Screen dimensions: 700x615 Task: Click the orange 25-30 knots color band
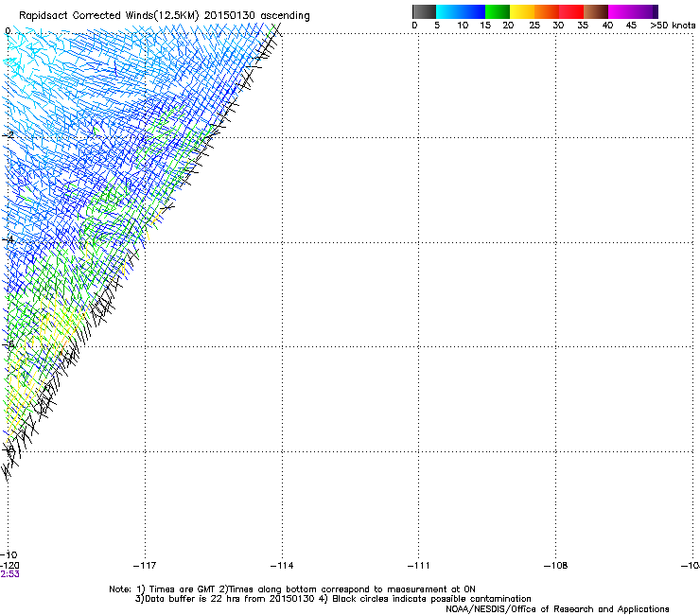(547, 11)
